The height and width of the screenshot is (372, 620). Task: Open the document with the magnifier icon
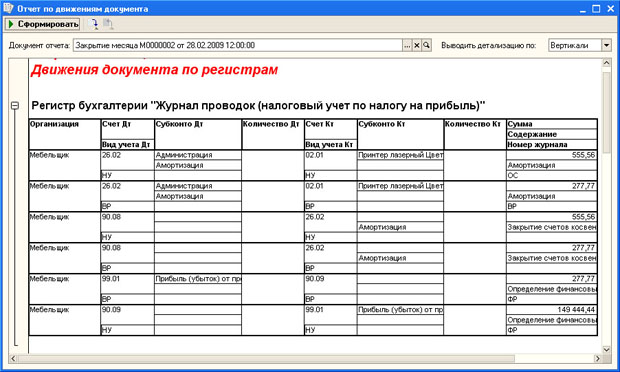(426, 45)
